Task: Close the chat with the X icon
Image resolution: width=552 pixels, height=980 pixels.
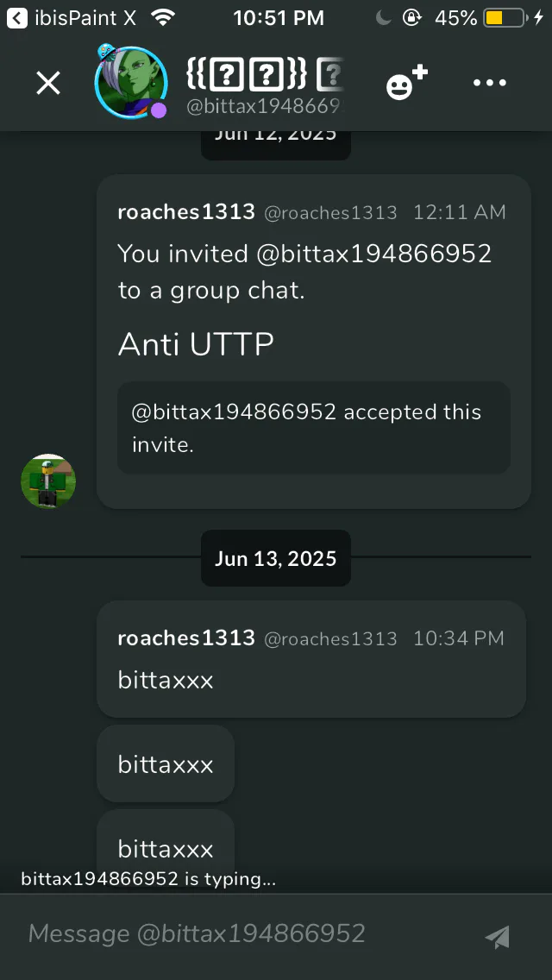Action: [48, 83]
